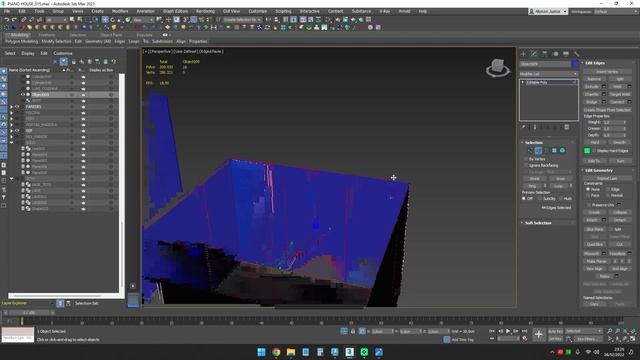
Task: Click the Undo arrow in main toolbar
Action: coord(7,20)
